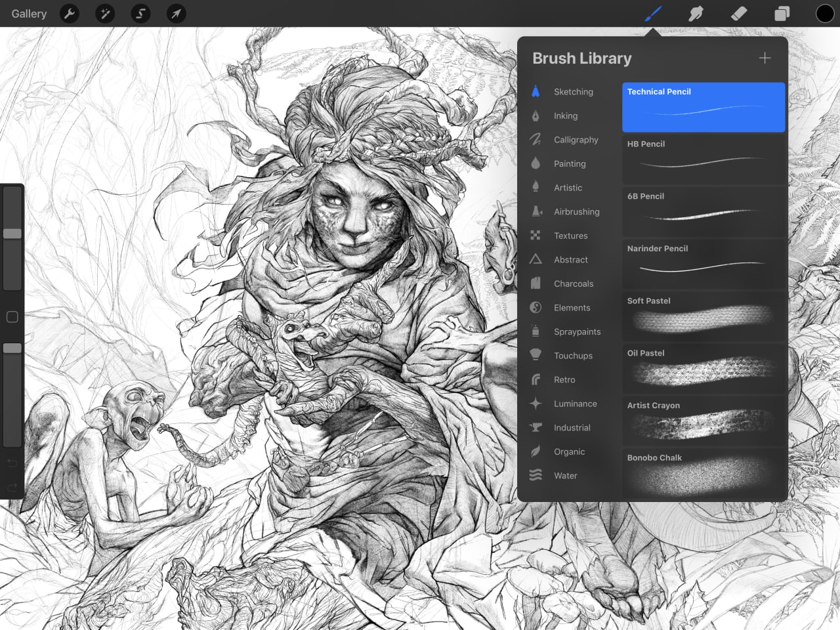Switch to the Luminance brush set
The width and height of the screenshot is (840, 630).
point(576,404)
